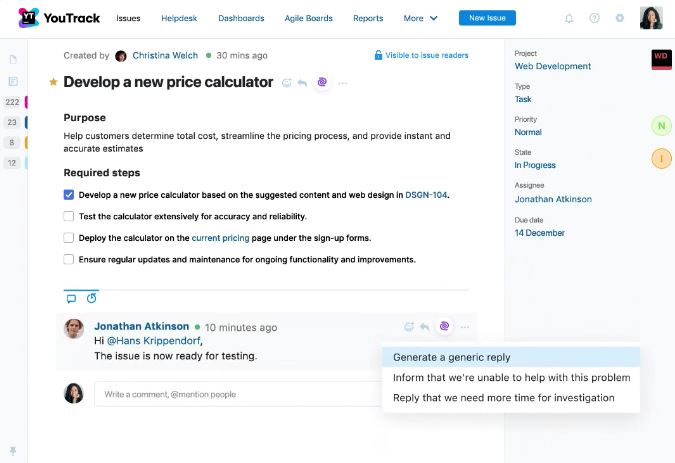Check the Ensure regular updates step
This screenshot has height=463, width=675.
pos(69,259)
